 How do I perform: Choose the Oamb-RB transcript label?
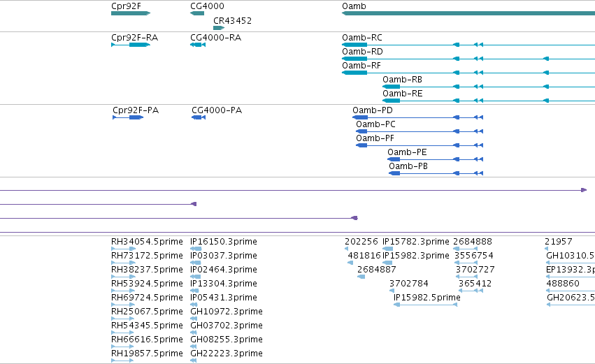tap(402, 80)
